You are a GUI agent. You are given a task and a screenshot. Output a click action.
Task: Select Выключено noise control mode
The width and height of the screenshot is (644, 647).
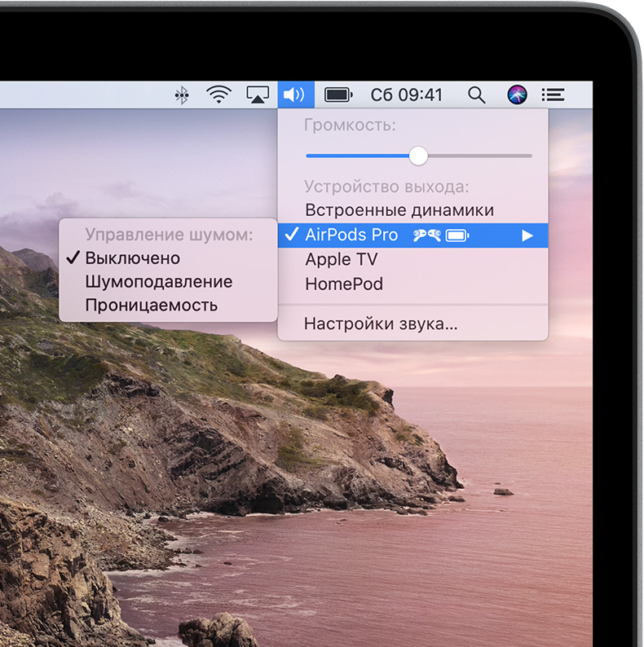[132, 258]
